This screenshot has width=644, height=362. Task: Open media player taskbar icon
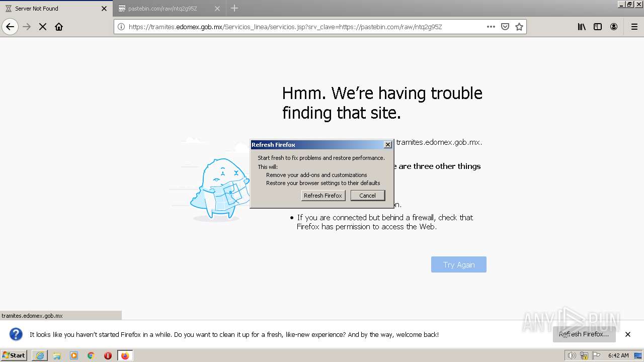(x=74, y=355)
